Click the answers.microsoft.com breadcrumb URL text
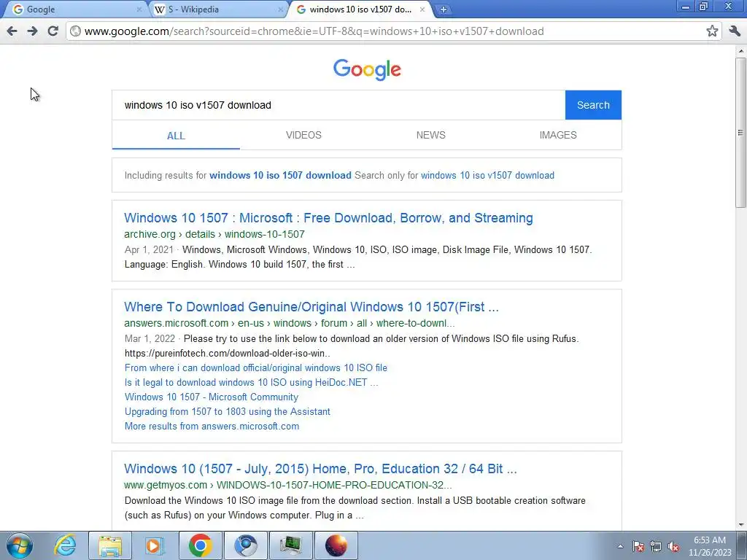The height and width of the screenshot is (560, 747). point(289,323)
